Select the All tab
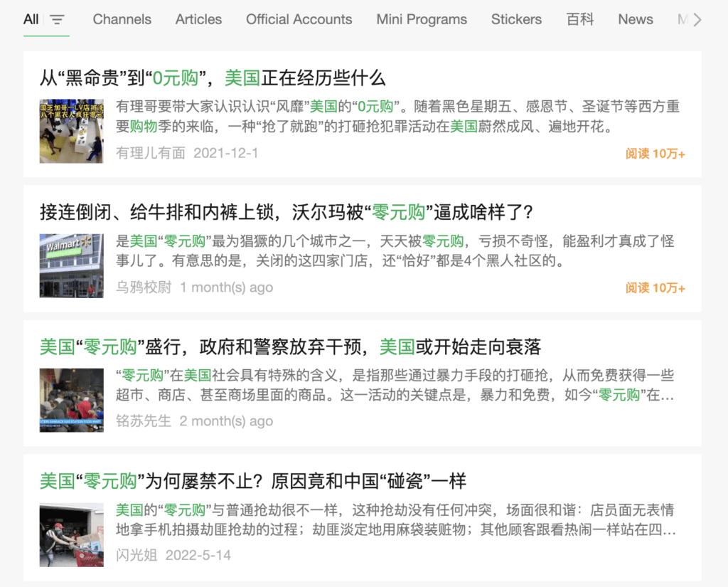This screenshot has height=587, width=728. (x=31, y=19)
